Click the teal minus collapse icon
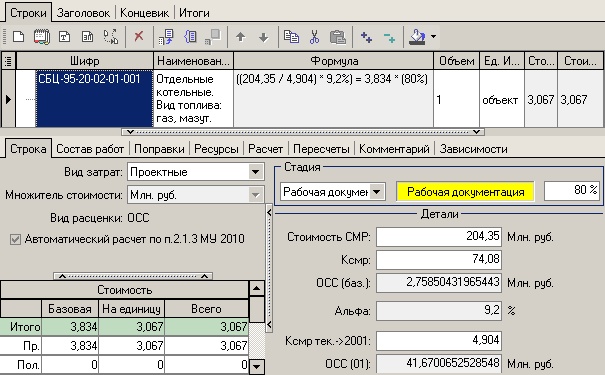This screenshot has width=605, height=375. (x=389, y=38)
